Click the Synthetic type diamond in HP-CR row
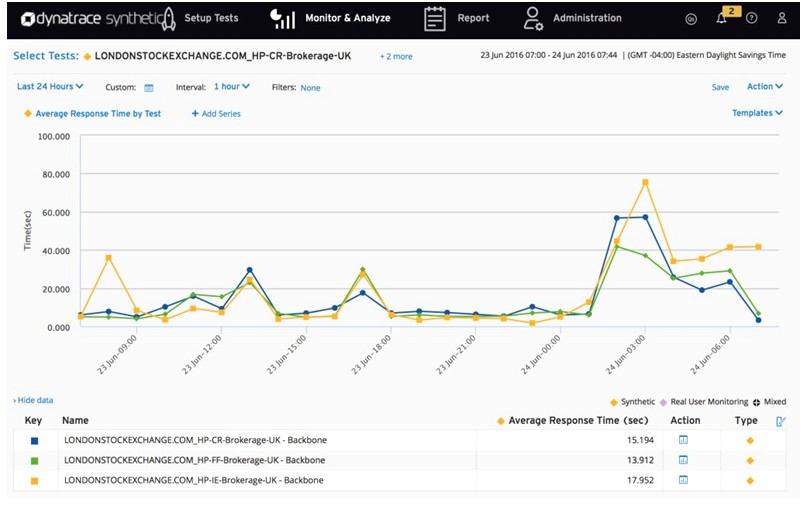The width and height of the screenshot is (810, 506). [x=750, y=441]
